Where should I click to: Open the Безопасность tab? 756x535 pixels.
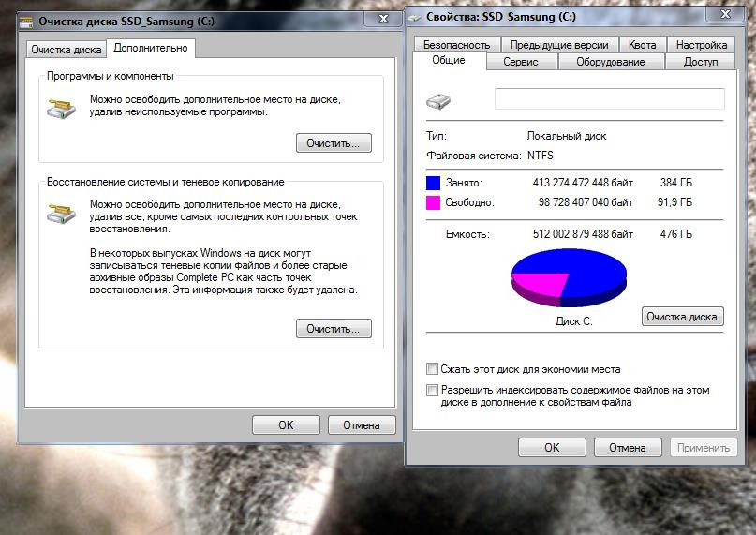pyautogui.click(x=456, y=44)
